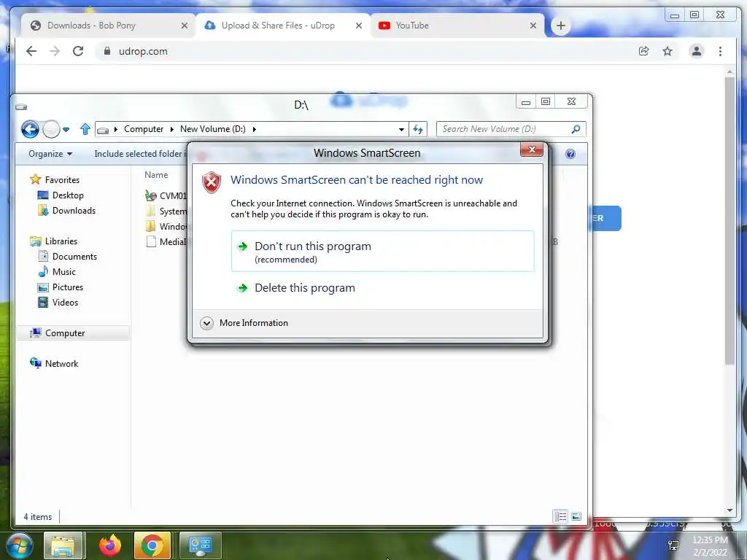Viewport: 747px width, 560px height.
Task: Click the Chrome forward arrow
Action: coord(55,52)
